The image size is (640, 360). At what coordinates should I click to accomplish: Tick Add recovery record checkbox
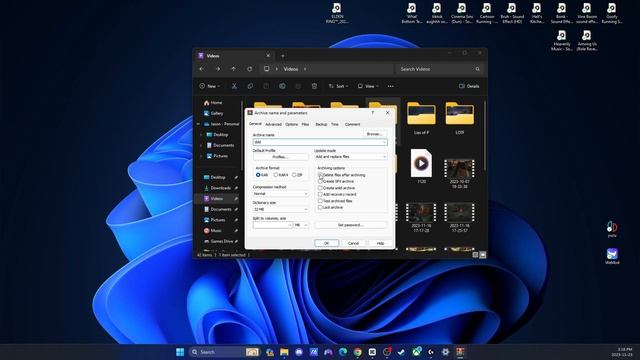click(320, 194)
